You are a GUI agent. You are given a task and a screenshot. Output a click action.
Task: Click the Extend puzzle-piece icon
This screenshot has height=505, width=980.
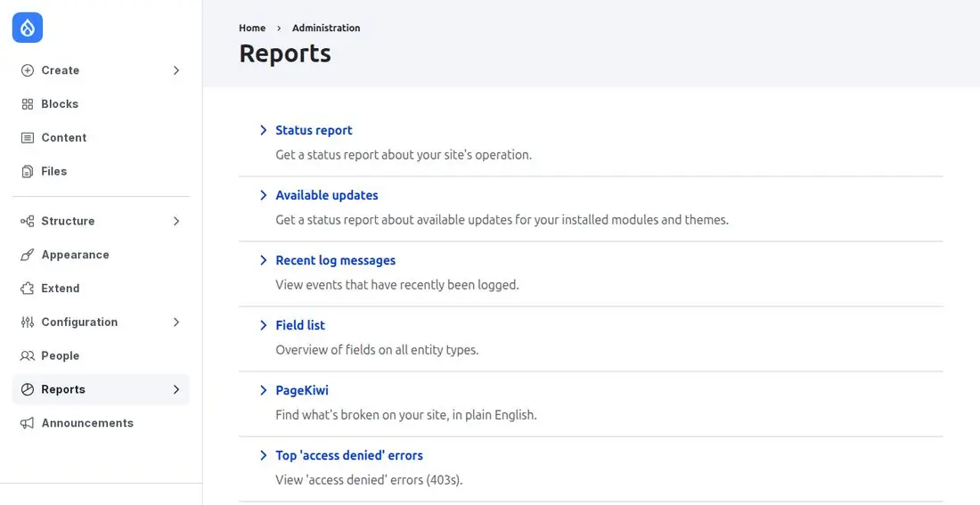(28, 289)
